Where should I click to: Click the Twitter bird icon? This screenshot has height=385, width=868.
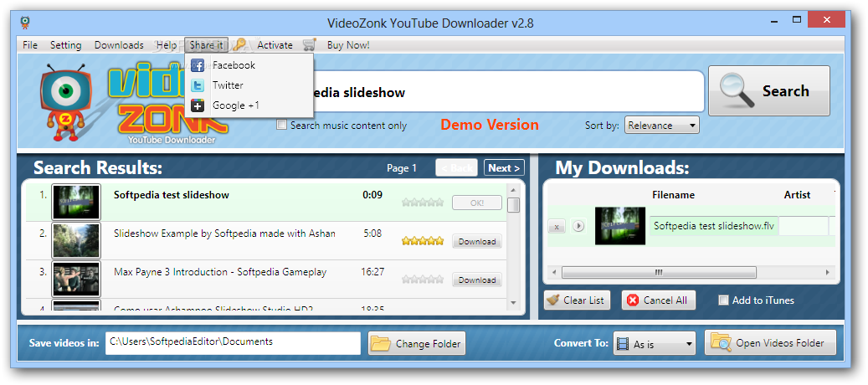coord(197,85)
